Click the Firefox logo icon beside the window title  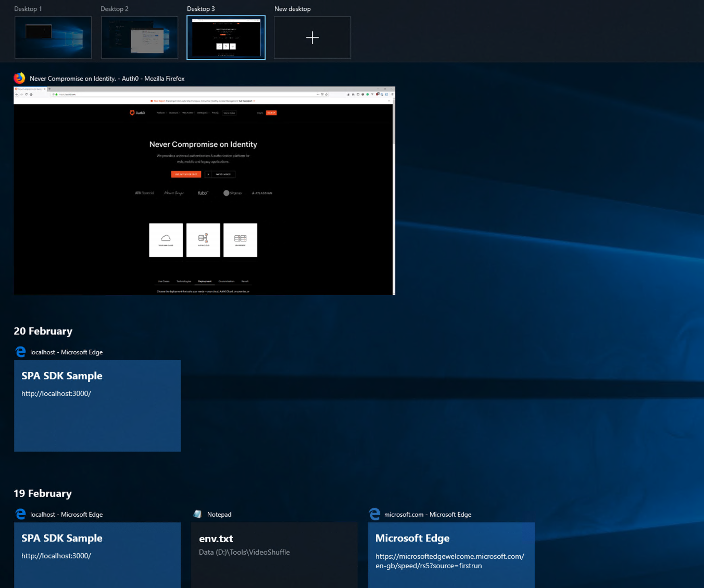[x=20, y=78]
